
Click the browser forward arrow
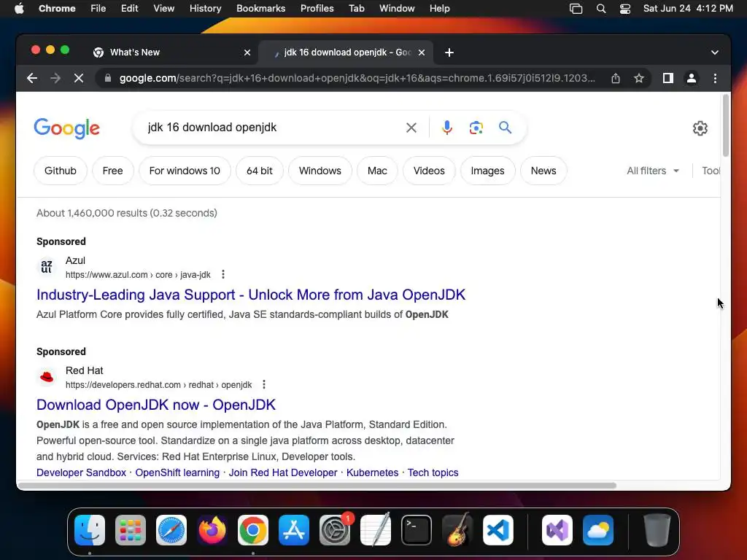tap(55, 78)
